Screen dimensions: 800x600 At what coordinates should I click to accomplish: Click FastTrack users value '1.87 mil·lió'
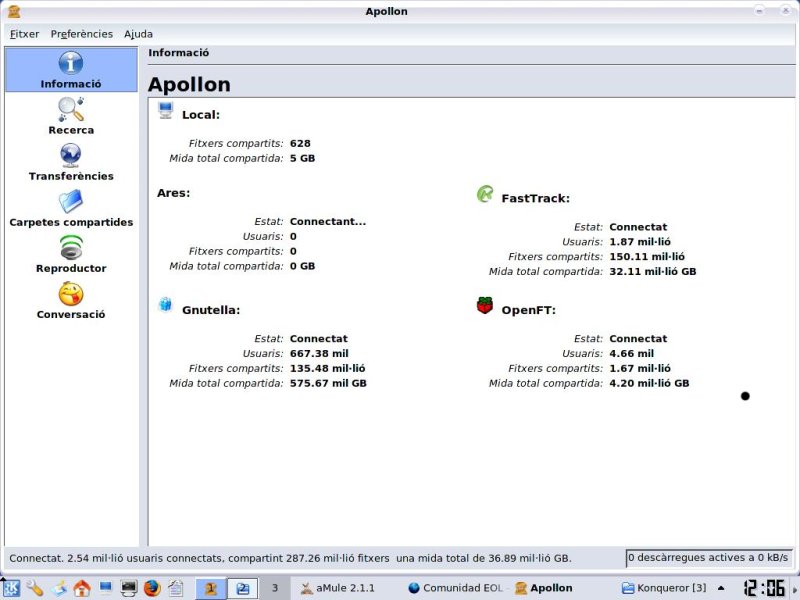pyautogui.click(x=640, y=242)
